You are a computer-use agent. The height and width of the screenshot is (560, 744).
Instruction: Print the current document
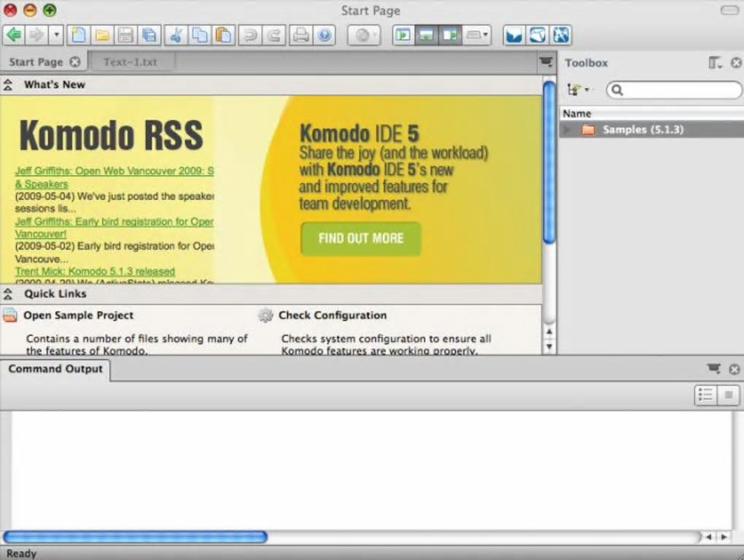coord(301,35)
